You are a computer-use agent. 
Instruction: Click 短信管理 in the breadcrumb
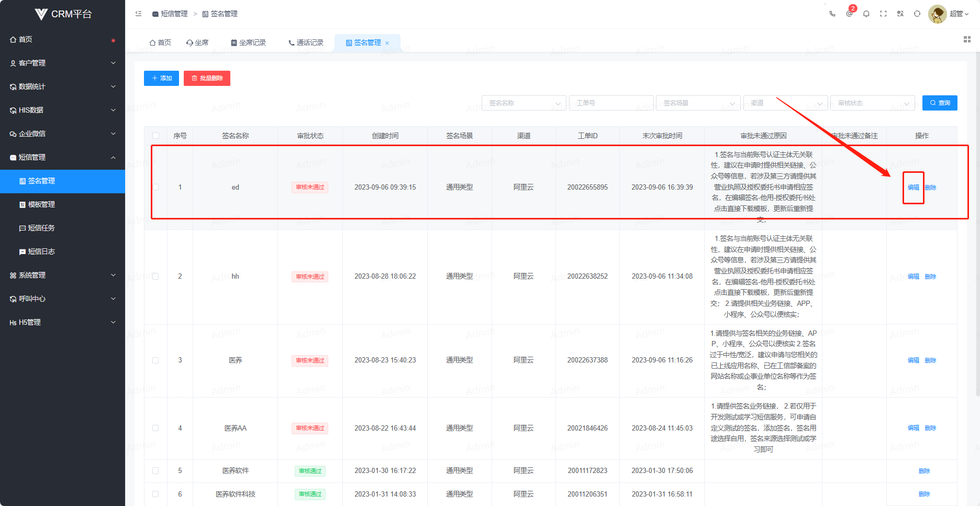pyautogui.click(x=170, y=14)
